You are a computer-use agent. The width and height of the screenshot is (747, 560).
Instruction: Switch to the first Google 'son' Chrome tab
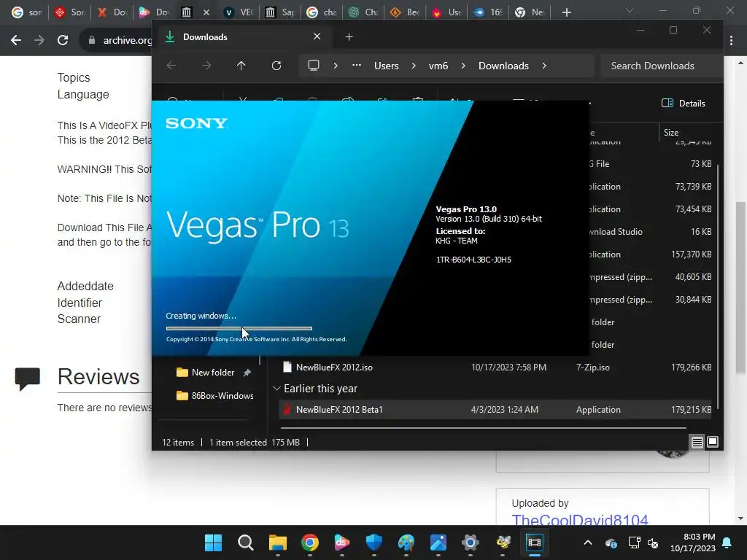[26, 12]
